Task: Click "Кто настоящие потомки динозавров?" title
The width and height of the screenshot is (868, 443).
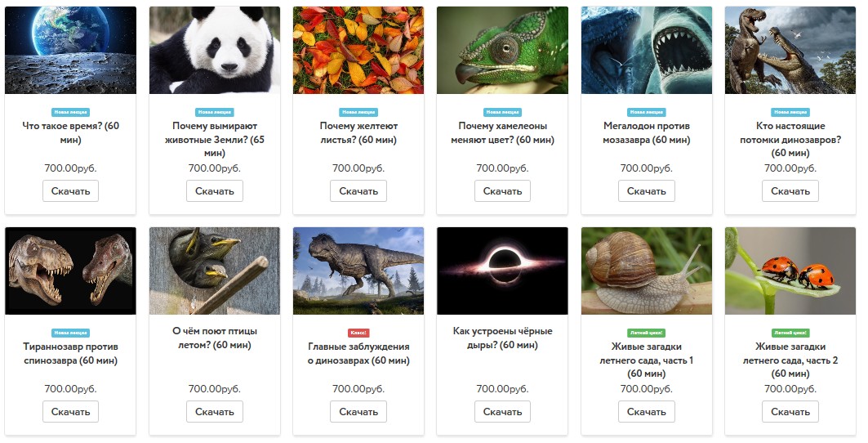Action: 790,139
